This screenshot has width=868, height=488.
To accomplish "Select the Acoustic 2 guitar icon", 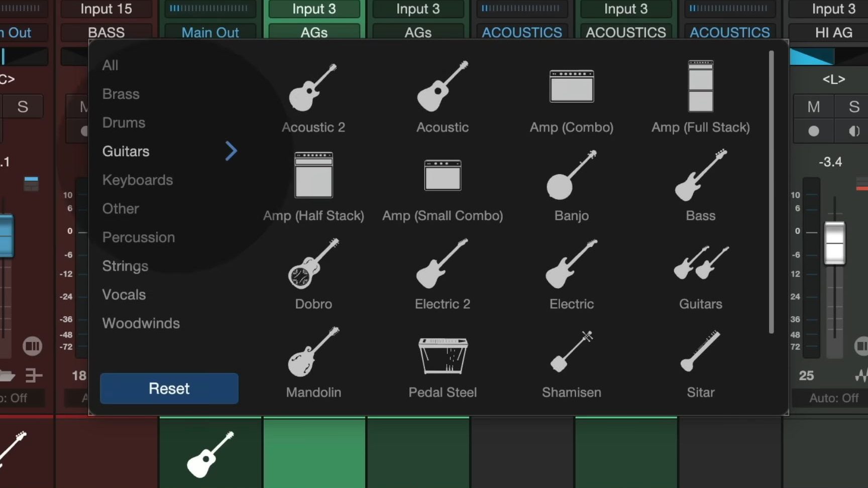I will [x=313, y=90].
